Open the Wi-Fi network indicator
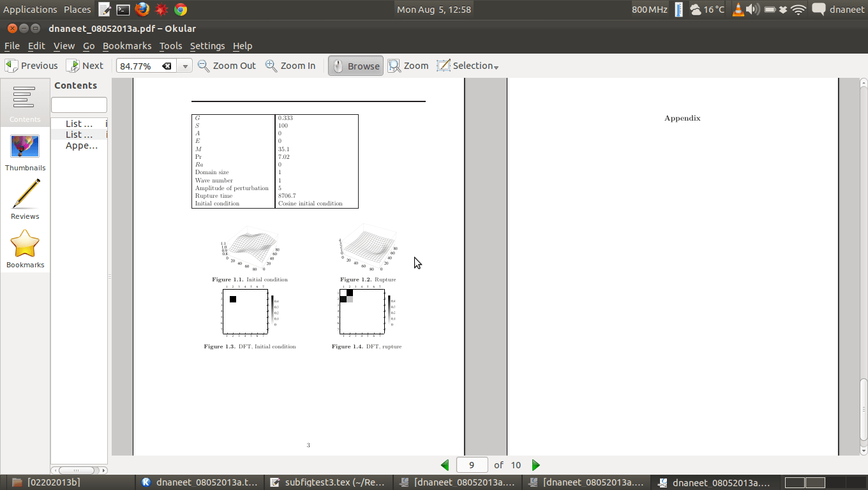The width and height of the screenshot is (868, 490). point(798,10)
